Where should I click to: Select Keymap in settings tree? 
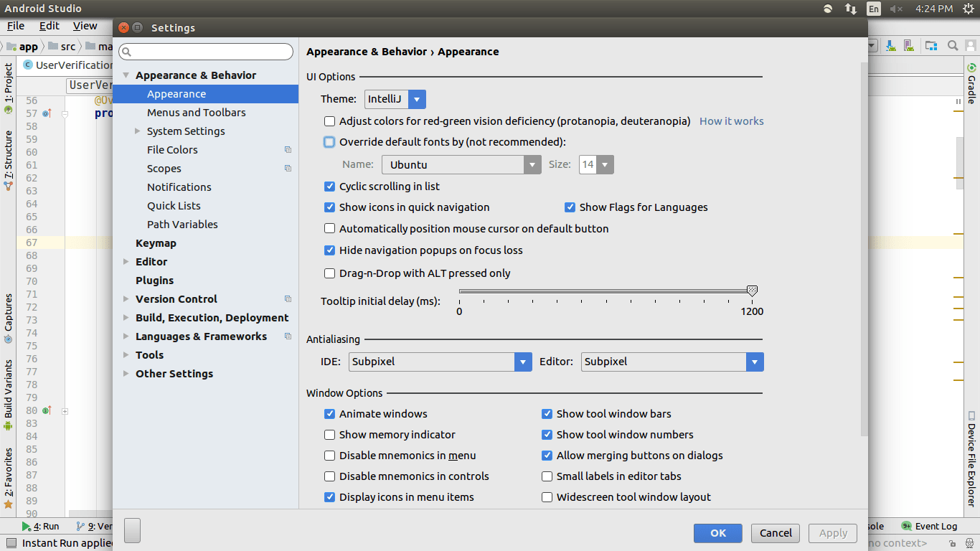(156, 243)
